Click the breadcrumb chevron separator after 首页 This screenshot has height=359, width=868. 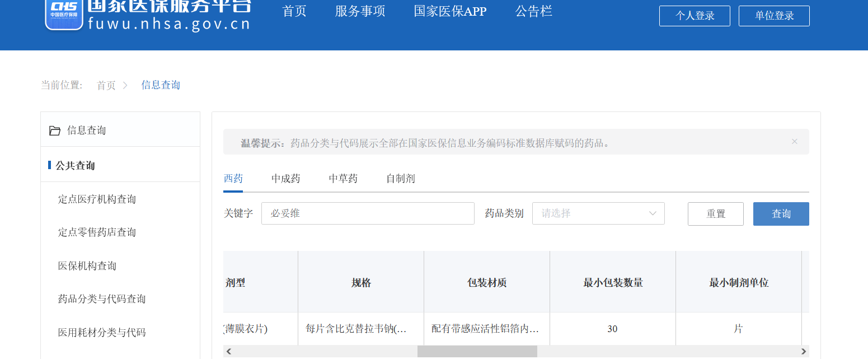tap(125, 85)
